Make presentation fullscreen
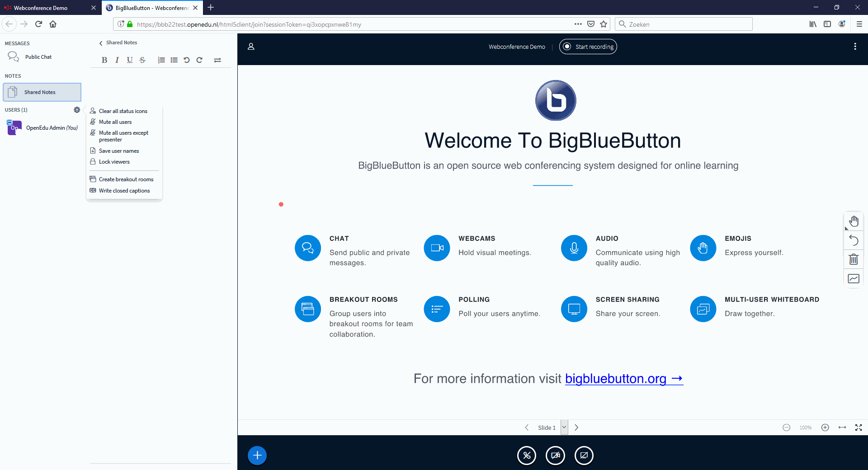 [x=859, y=428]
